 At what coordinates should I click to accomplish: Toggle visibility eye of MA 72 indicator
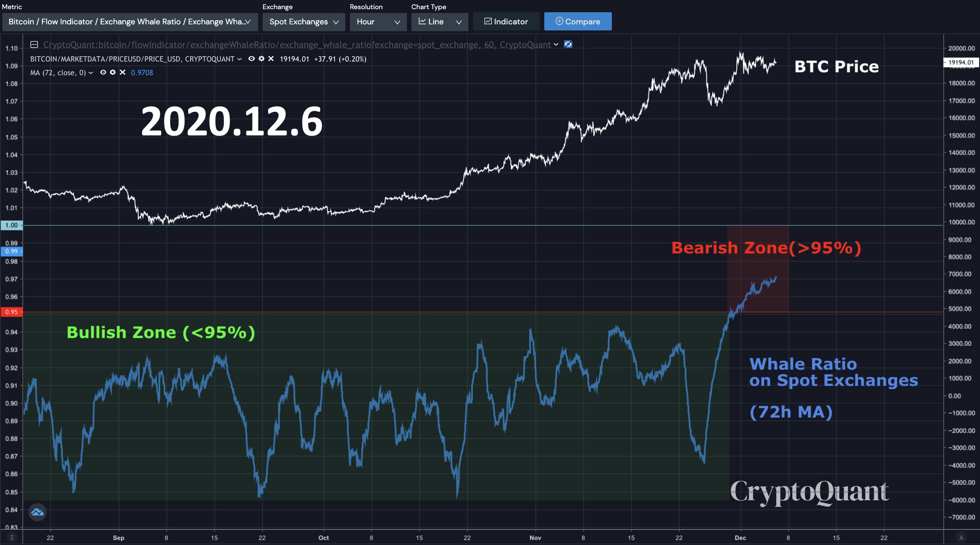pos(103,72)
